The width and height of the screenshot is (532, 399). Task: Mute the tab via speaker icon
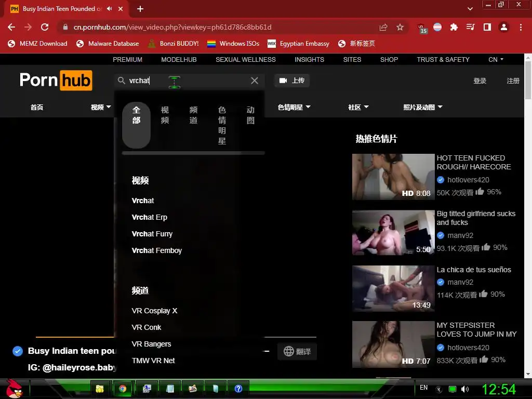[109, 9]
